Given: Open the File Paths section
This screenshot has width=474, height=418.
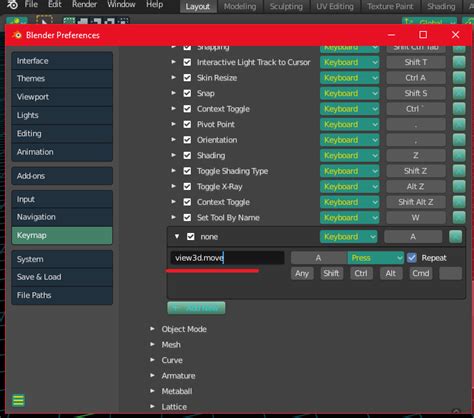Looking at the screenshot, I should click(62, 295).
